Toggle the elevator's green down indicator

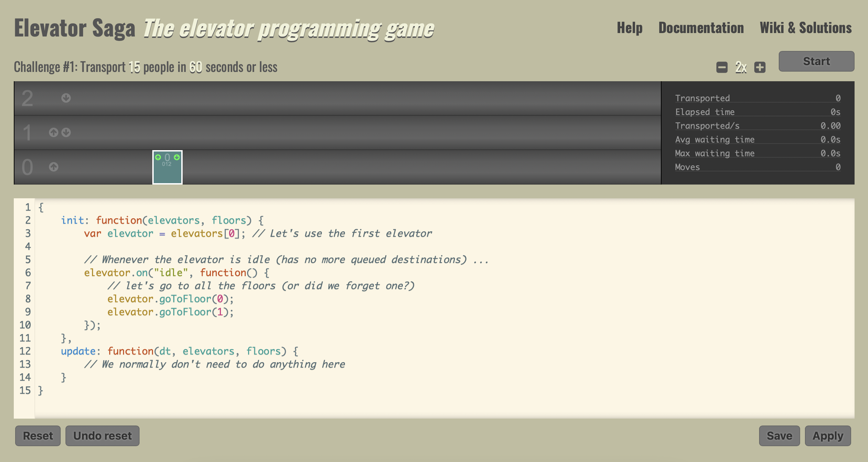pos(177,157)
